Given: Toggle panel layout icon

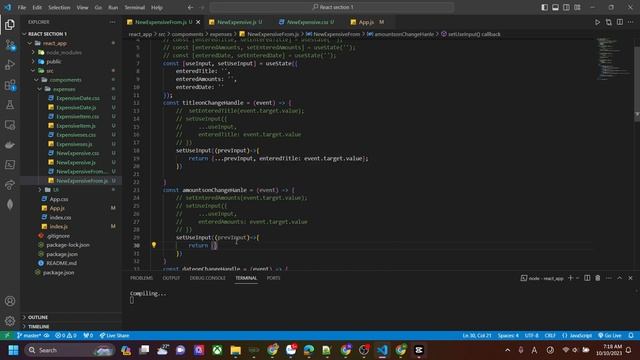Looking at the screenshot, I should [x=556, y=7].
